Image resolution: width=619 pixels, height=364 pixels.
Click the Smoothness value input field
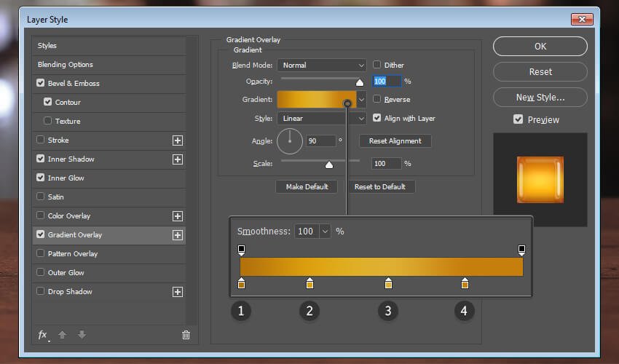coord(307,232)
